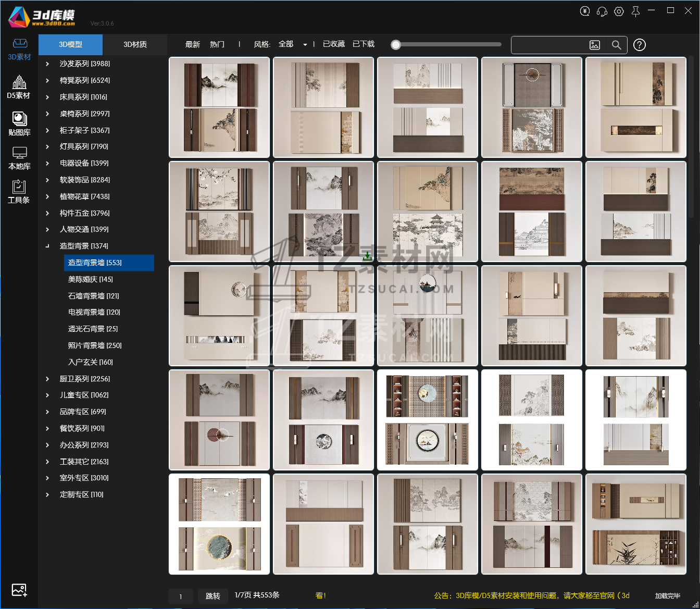Click 餐饮系列 [901] category text
This screenshot has width=700, height=609.
(82, 428)
